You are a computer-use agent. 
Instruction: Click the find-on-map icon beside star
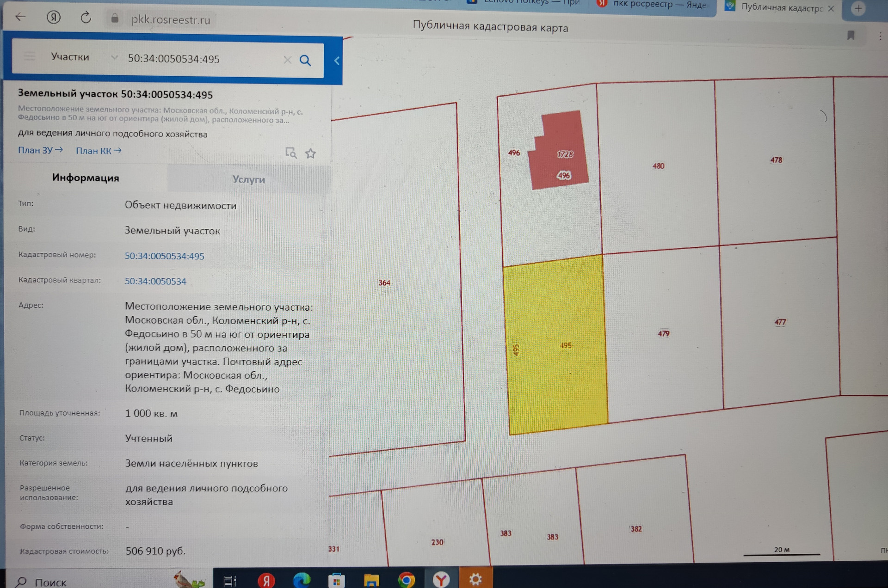point(290,153)
